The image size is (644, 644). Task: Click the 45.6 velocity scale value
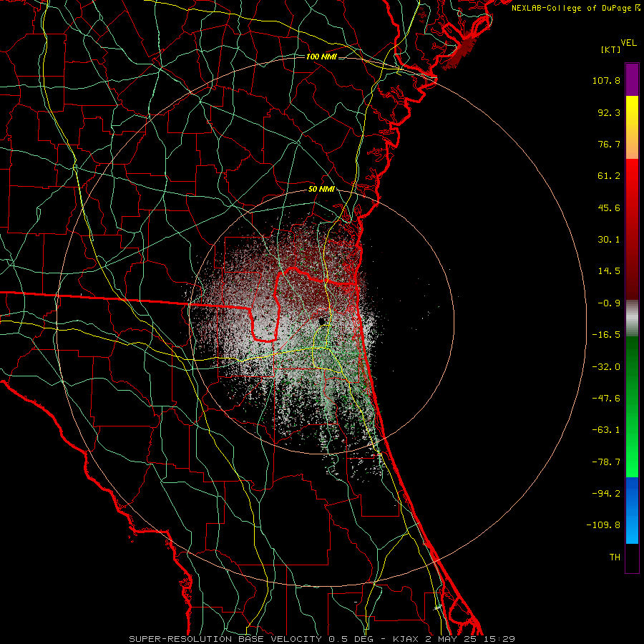point(609,208)
